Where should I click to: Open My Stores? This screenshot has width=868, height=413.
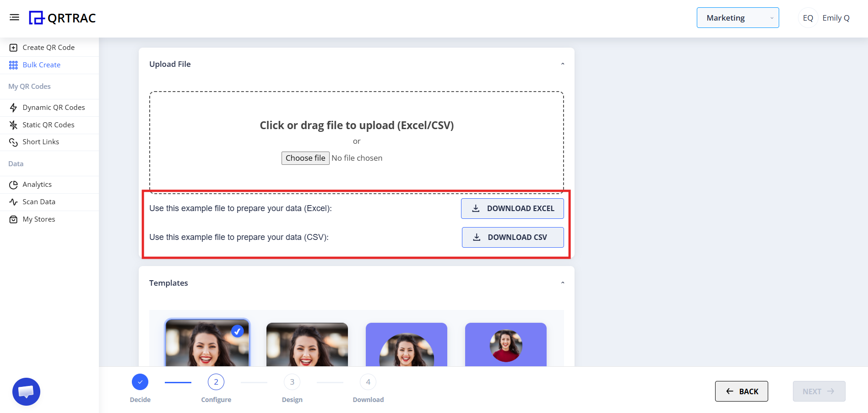pyautogui.click(x=39, y=219)
